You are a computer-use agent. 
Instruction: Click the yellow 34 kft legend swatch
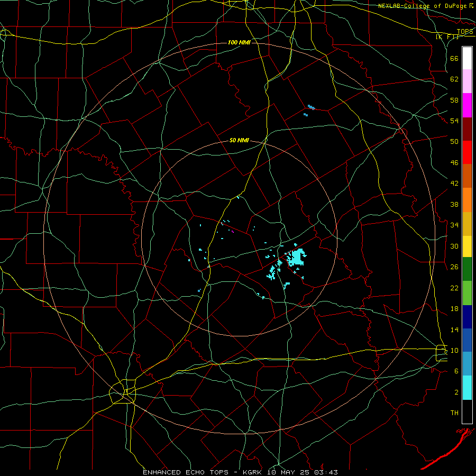pos(467,246)
